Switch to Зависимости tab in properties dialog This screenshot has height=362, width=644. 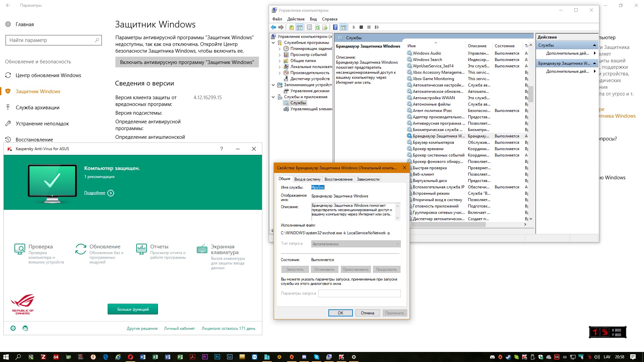368,179
